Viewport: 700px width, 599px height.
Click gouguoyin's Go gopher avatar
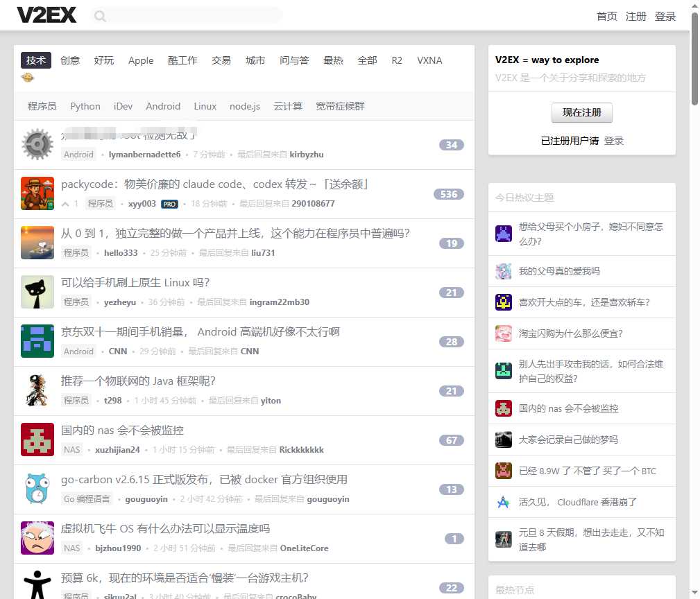[37, 489]
